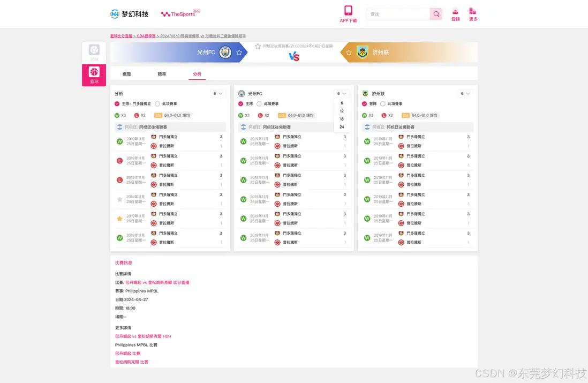Open 巴丹崛起 vs 奎松胡斯克爾 H2H link

143,336
